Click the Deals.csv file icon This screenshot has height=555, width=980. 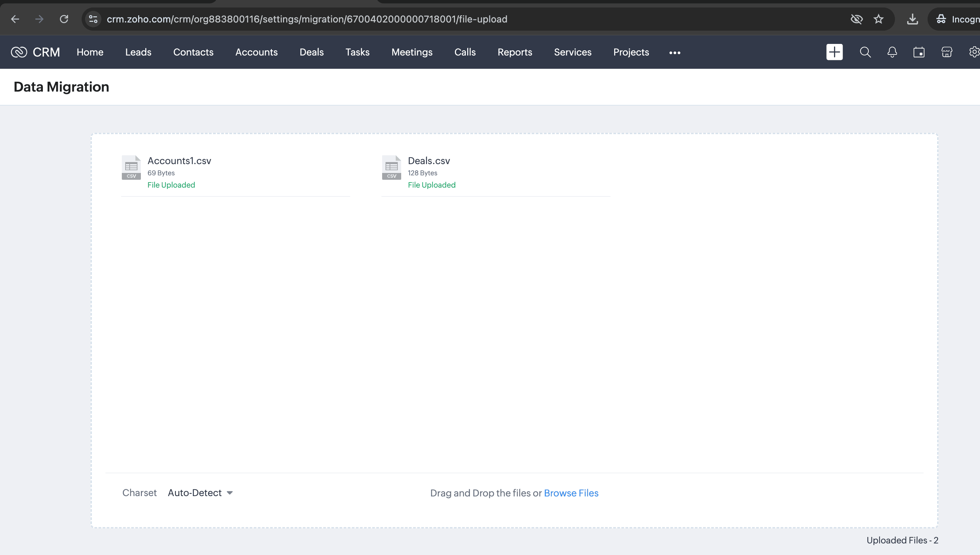pos(391,167)
